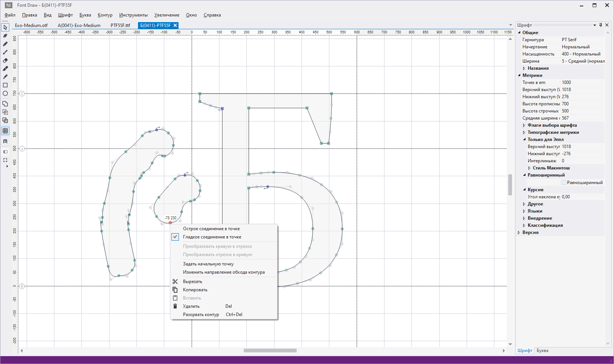This screenshot has height=364, width=614.
Task: Select the fountain pen nib tool
Action: (x=5, y=36)
